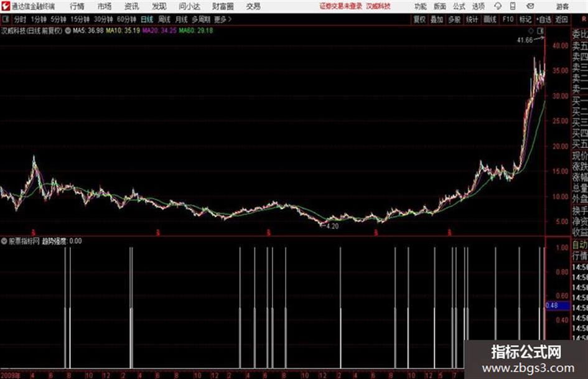The height and width of the screenshot is (379, 588).
Task: Click the diamond icon at chart top-right
Action: click(531, 30)
